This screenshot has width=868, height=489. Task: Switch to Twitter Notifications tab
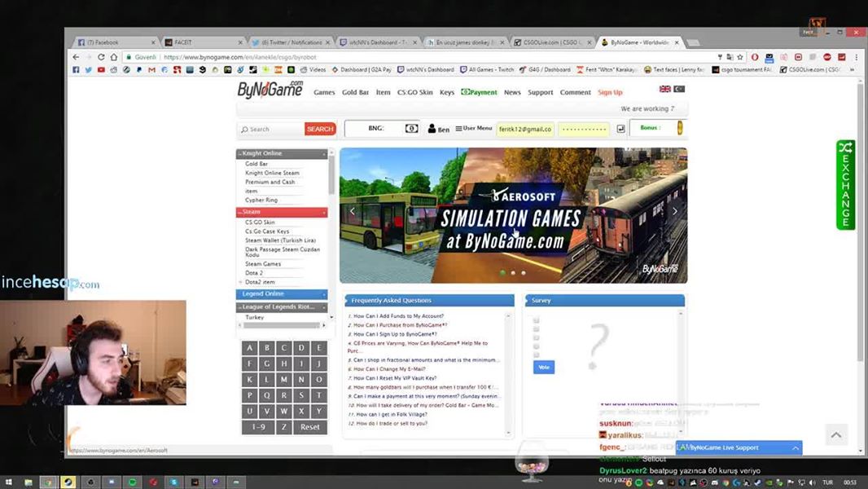[291, 42]
